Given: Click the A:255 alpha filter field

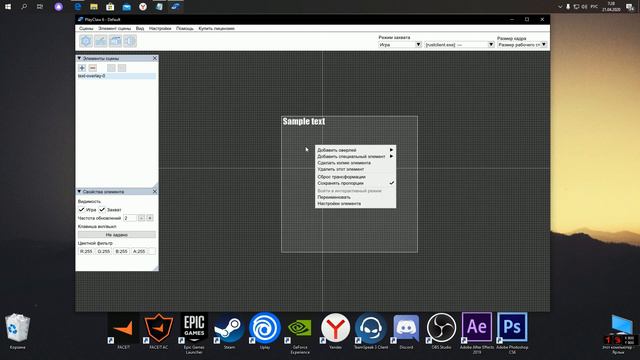Looking at the screenshot, I should [139, 251].
